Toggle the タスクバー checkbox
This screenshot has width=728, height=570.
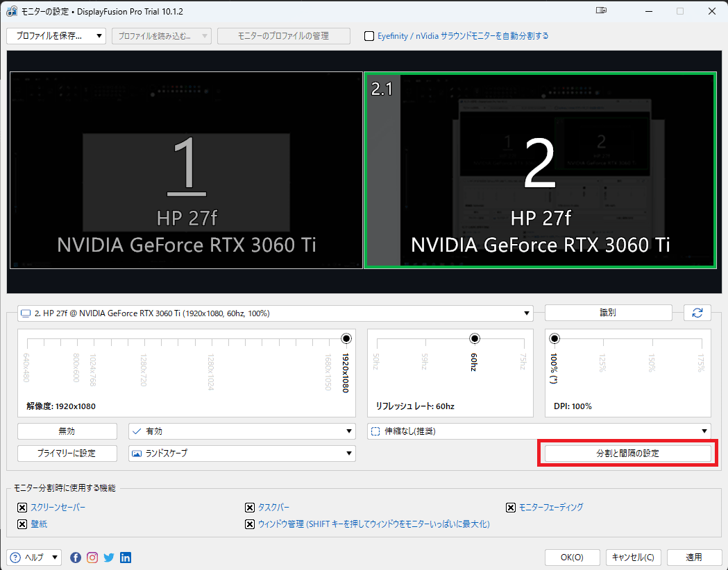(250, 508)
